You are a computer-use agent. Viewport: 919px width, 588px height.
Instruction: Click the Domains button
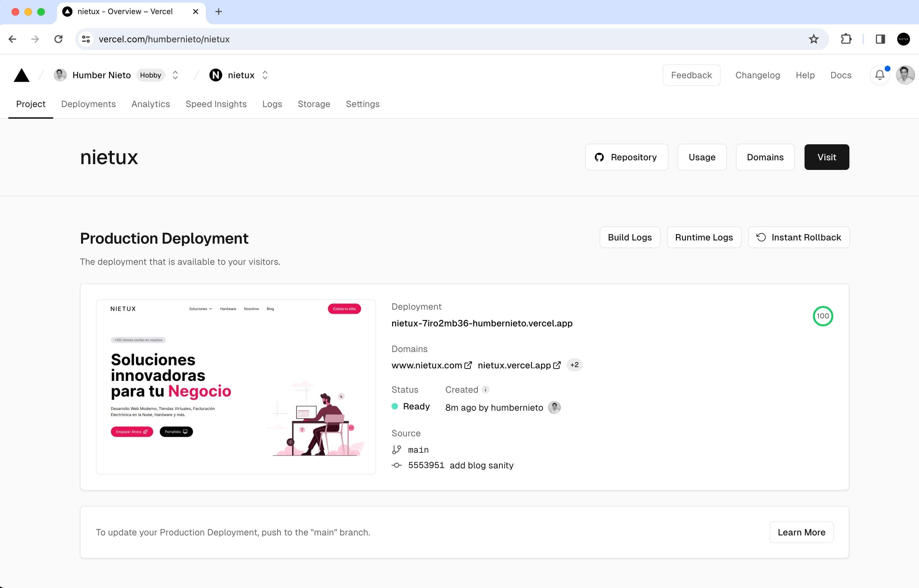[765, 157]
